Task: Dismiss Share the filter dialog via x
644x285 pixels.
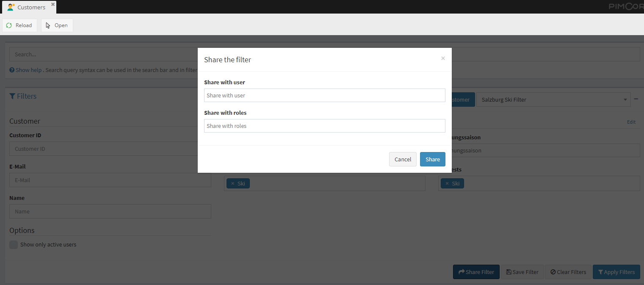Action: (443, 58)
